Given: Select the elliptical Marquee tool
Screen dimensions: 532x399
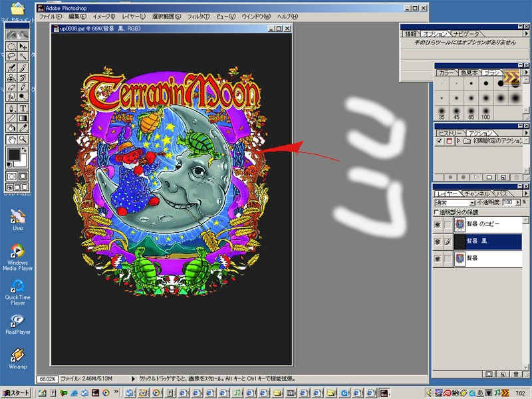Looking at the screenshot, I should pos(11,47).
